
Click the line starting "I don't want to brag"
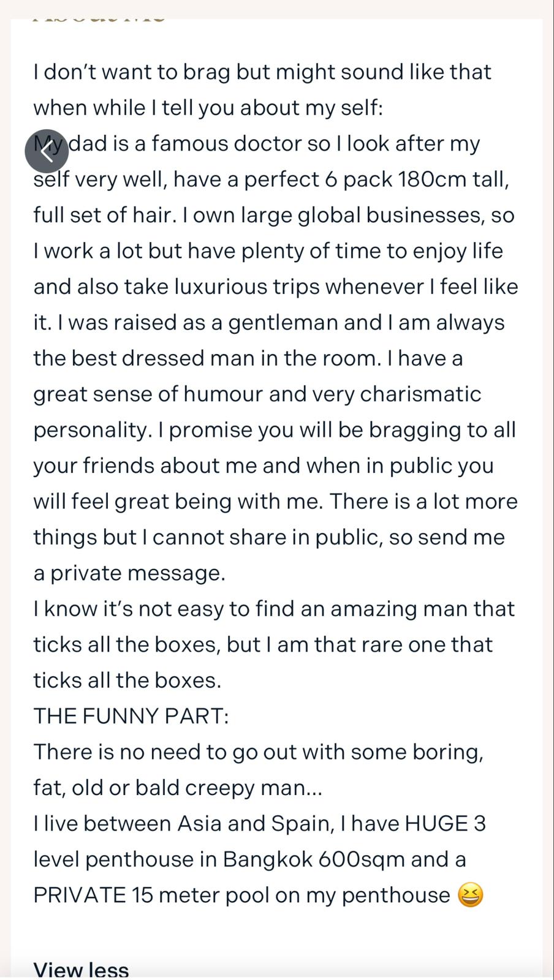point(262,72)
